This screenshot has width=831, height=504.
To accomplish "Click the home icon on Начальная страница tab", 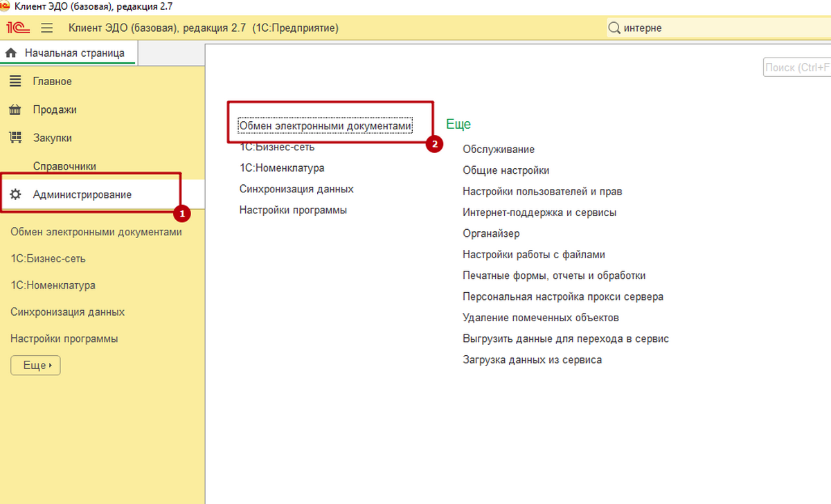I will 10,53.
